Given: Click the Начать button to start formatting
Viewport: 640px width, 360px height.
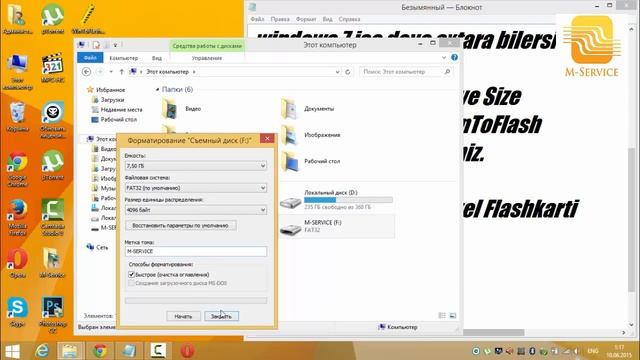Looking at the screenshot, I should 183,316.
